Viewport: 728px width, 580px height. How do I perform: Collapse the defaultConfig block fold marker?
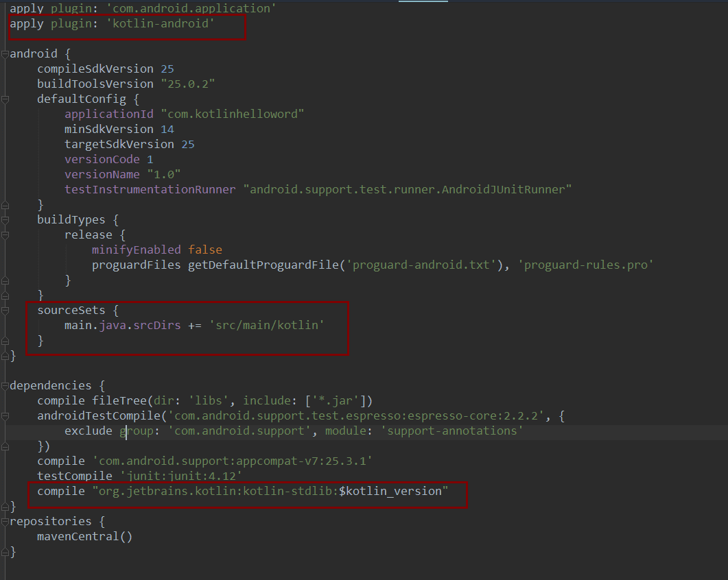[5, 99]
